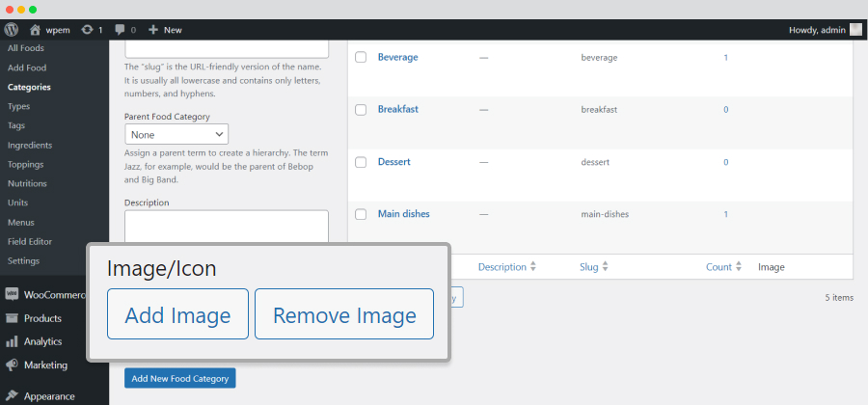The width and height of the screenshot is (868, 405).
Task: Open the Menus submenu item
Action: click(x=21, y=223)
